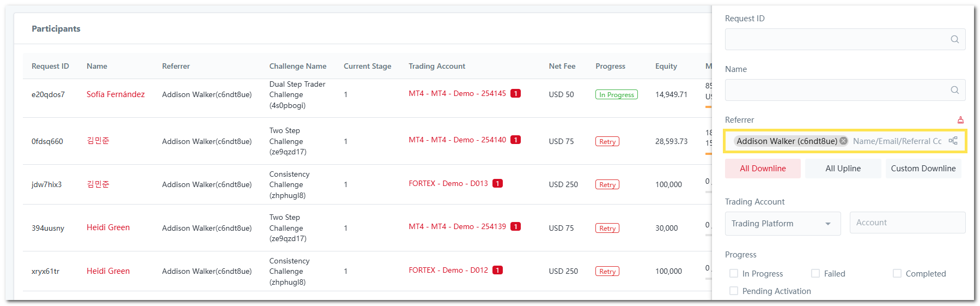Select the All Upline tab
The width and height of the screenshot is (980, 306).
coord(843,169)
